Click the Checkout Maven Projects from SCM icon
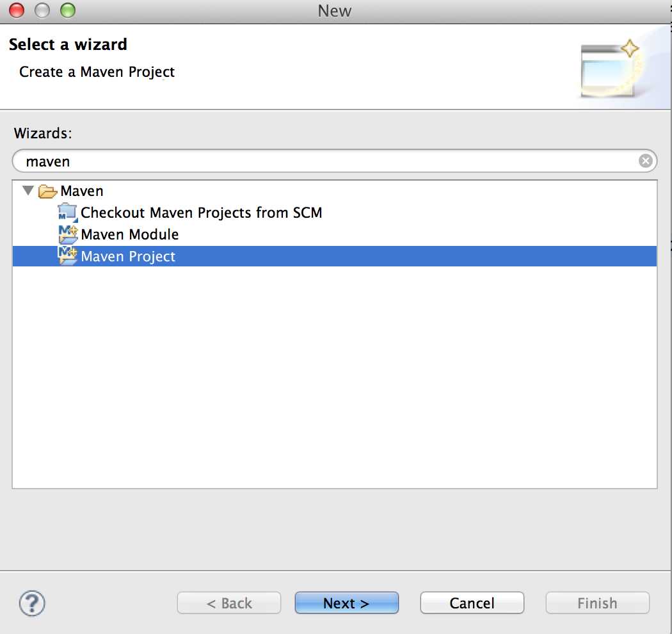 click(68, 213)
